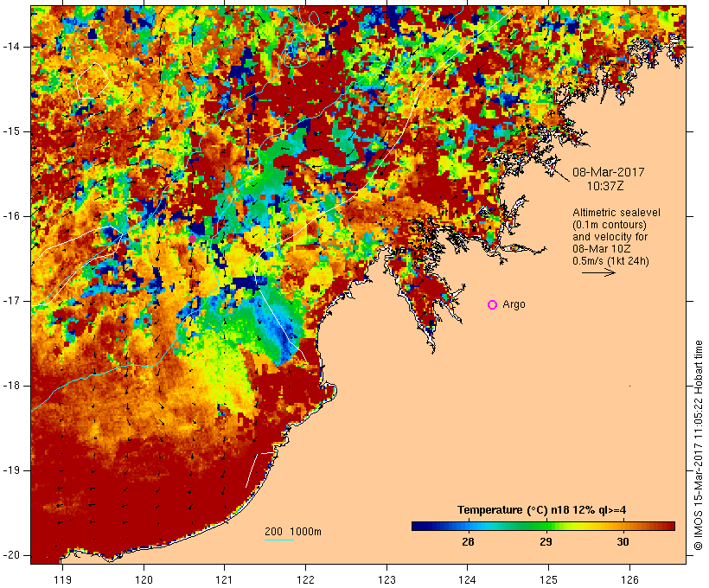Click the longitude label '126'
Viewport: 709px width, 588px height.
(x=629, y=579)
